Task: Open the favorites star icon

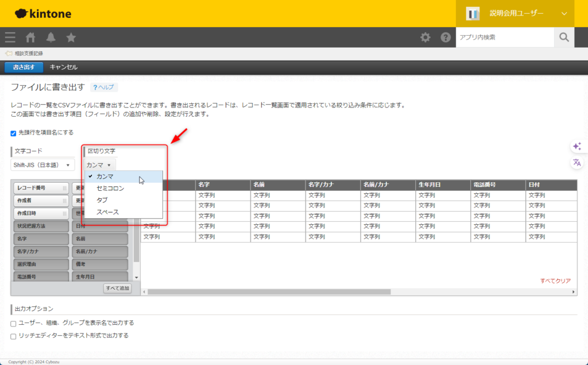Action: click(x=71, y=37)
